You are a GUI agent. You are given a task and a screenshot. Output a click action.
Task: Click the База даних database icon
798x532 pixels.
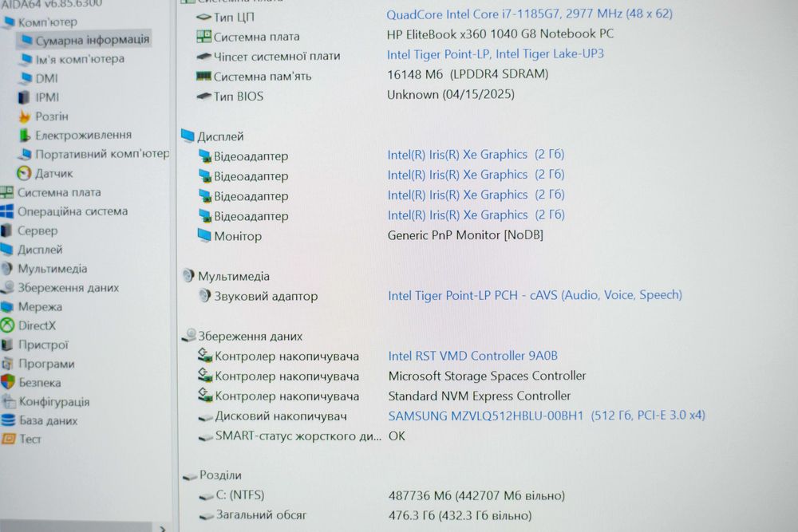[x=8, y=420]
